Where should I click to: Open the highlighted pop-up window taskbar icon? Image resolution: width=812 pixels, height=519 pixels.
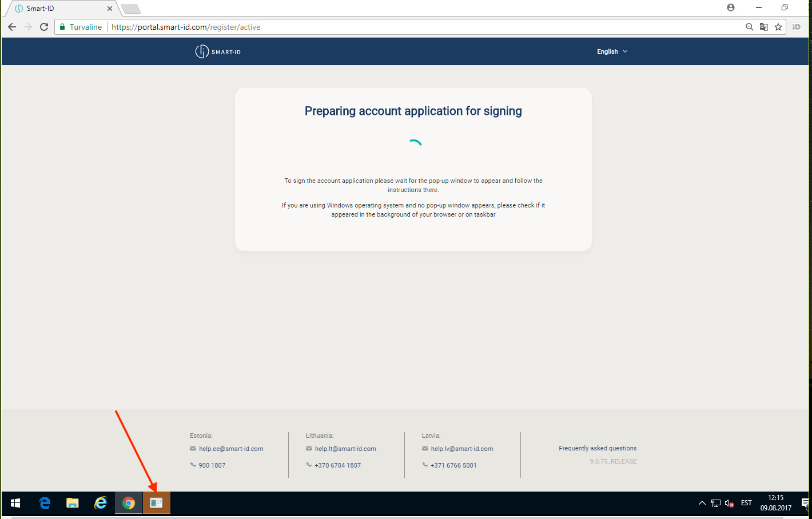(x=157, y=503)
